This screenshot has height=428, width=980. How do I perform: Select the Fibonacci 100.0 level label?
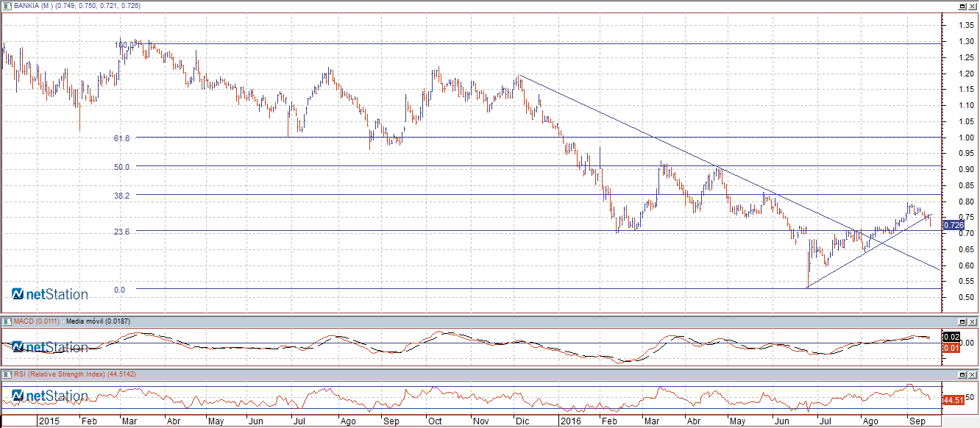[x=124, y=44]
